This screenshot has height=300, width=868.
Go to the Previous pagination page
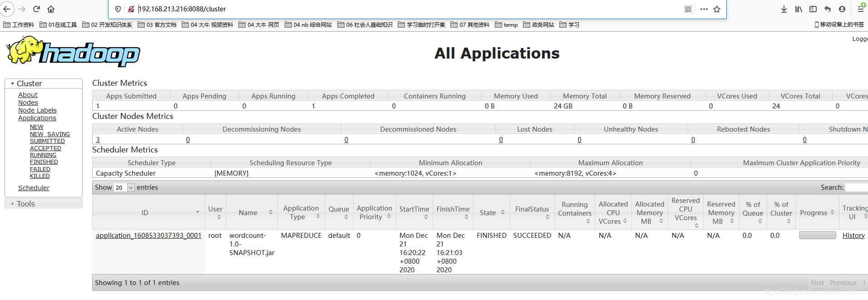843,283
